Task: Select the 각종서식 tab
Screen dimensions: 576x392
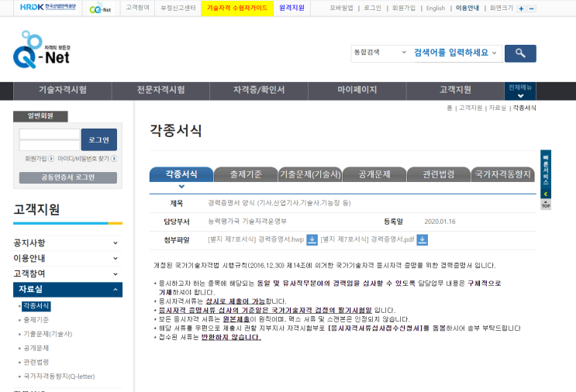Action: coord(181,174)
